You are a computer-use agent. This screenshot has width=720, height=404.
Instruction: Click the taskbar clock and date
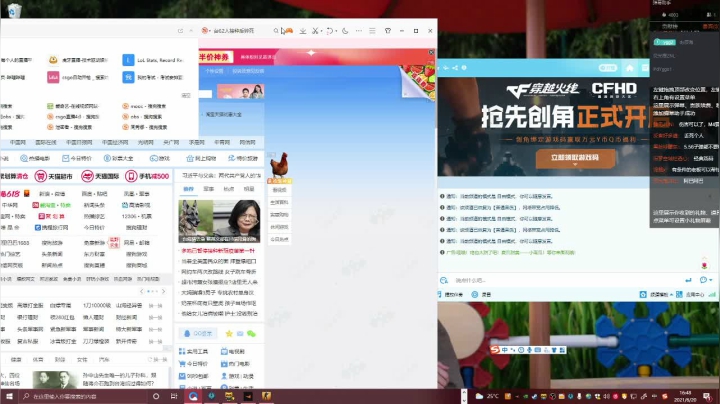click(686, 396)
